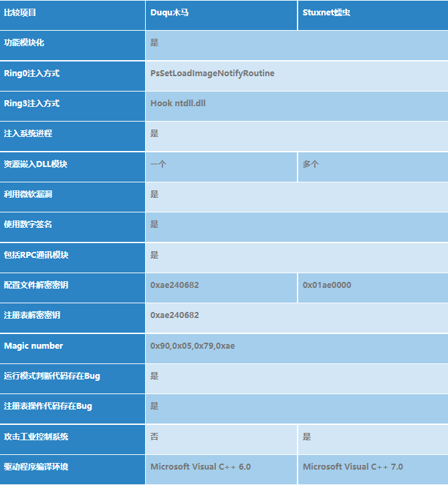Click the header cell '比较项目'
448x485 pixels.
tap(20, 13)
